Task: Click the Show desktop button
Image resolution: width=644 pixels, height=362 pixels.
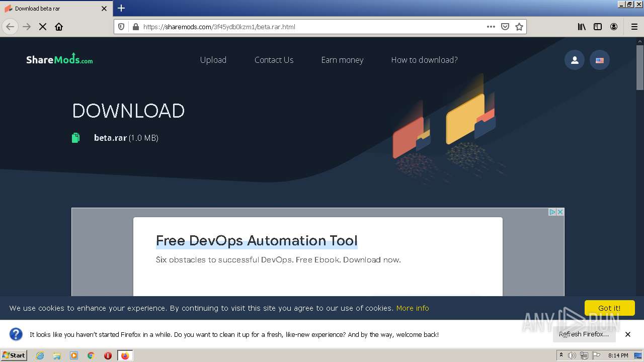Action: [639, 355]
